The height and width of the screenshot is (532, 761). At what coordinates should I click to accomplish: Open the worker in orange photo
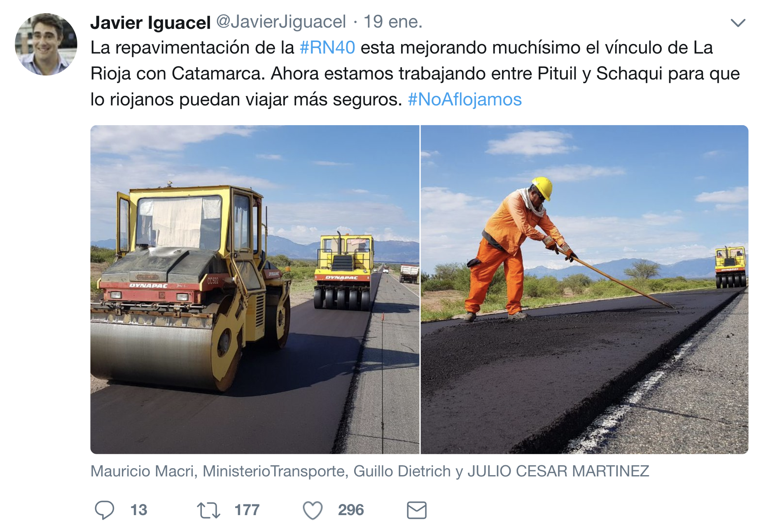click(x=584, y=289)
